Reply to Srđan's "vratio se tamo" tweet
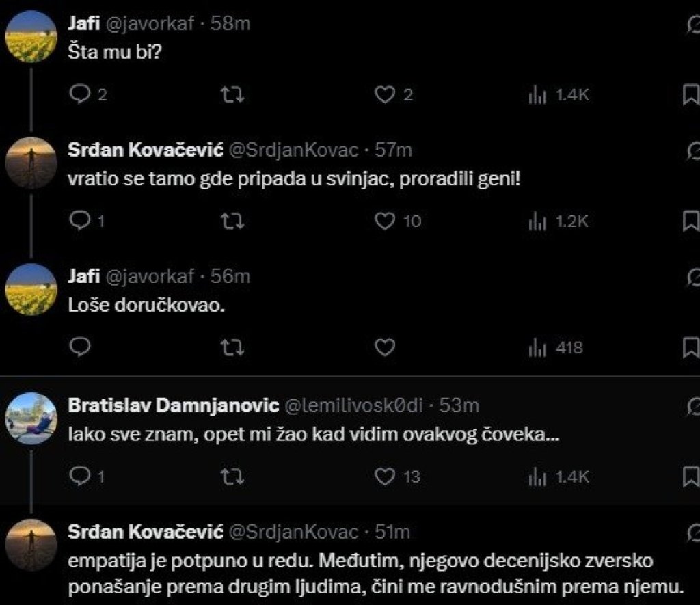 coord(81,221)
